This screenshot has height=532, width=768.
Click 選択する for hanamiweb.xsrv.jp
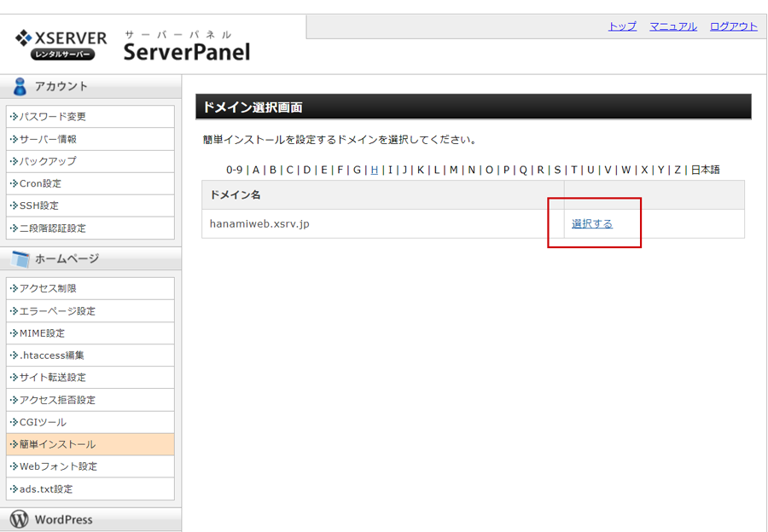(x=592, y=223)
